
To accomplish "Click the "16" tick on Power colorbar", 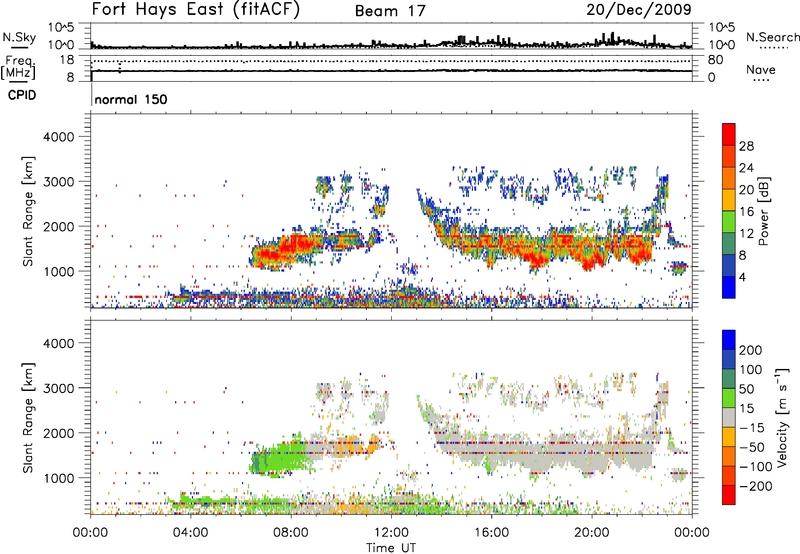I will [746, 211].
